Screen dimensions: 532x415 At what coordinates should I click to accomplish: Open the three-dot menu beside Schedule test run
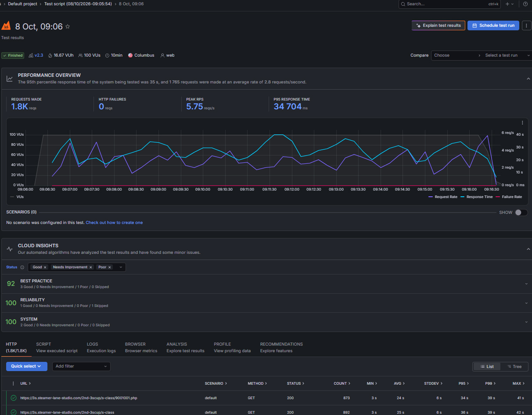[x=526, y=25]
